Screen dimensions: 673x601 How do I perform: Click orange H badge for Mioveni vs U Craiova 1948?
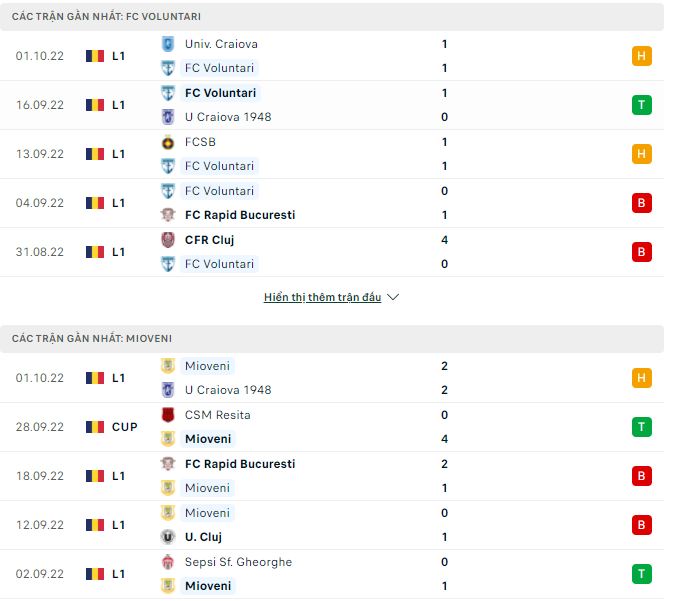(x=642, y=378)
